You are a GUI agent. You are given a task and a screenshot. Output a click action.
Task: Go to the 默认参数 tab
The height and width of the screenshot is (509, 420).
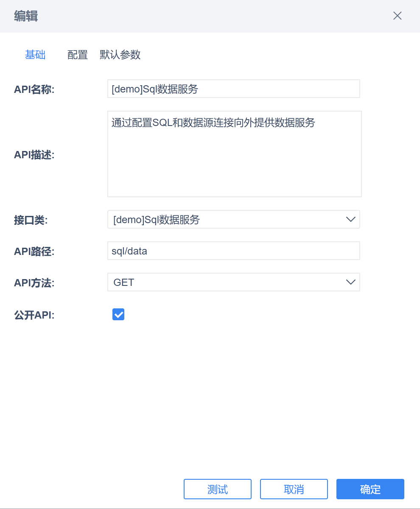click(120, 55)
